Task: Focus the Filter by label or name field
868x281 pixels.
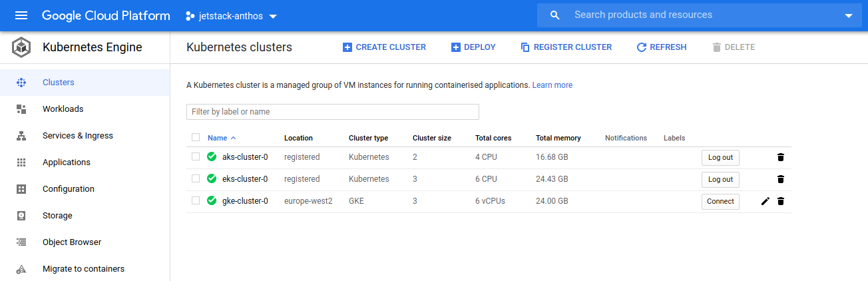Action: coord(333,112)
